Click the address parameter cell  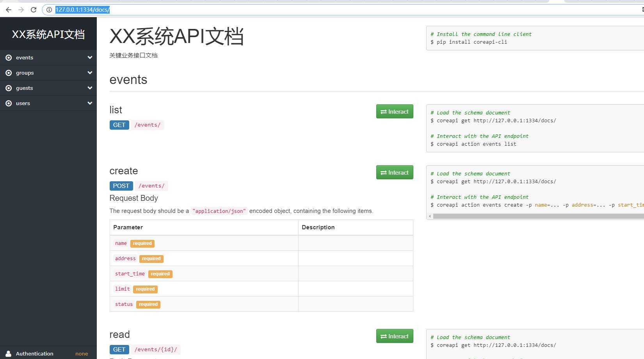pyautogui.click(x=204, y=258)
